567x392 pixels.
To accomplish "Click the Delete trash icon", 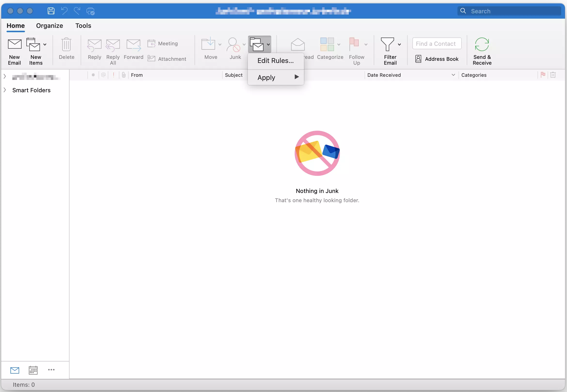I will point(66,45).
